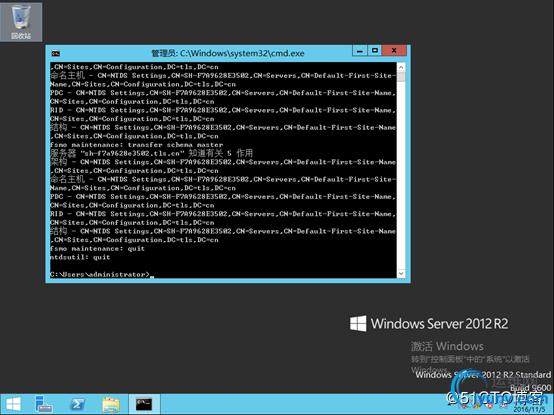
Task: Click the cmd scrollbar up arrow
Action: [x=401, y=67]
